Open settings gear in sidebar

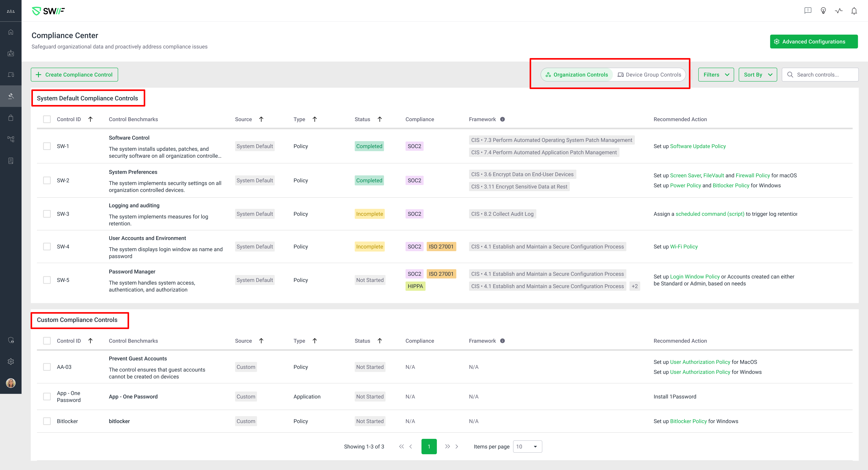(x=11, y=362)
